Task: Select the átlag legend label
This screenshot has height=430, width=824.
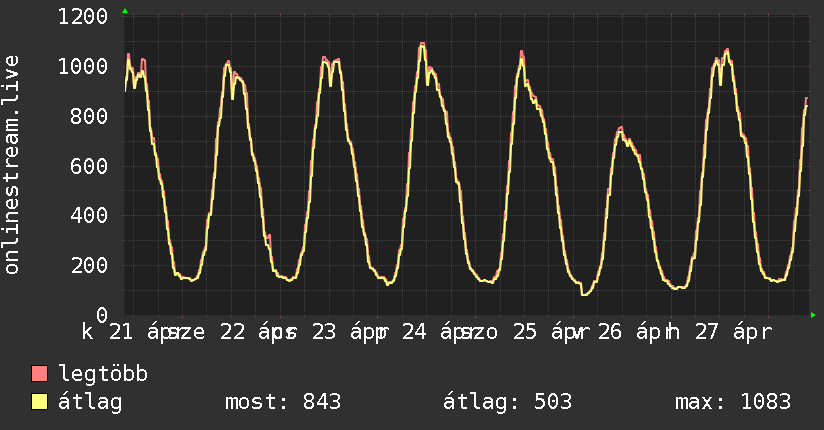Action: coord(91,402)
